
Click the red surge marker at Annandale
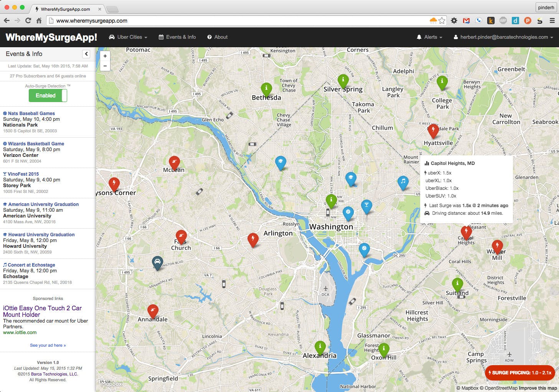[x=153, y=311]
